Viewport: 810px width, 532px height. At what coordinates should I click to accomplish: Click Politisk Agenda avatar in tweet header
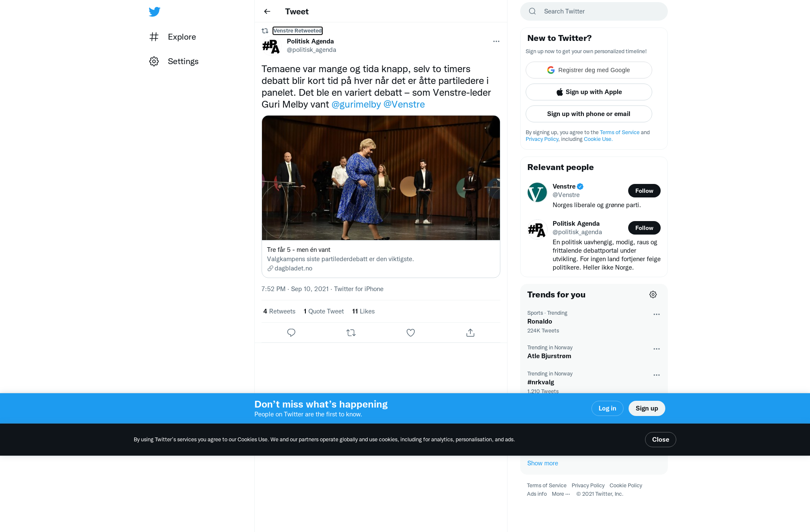point(271,46)
